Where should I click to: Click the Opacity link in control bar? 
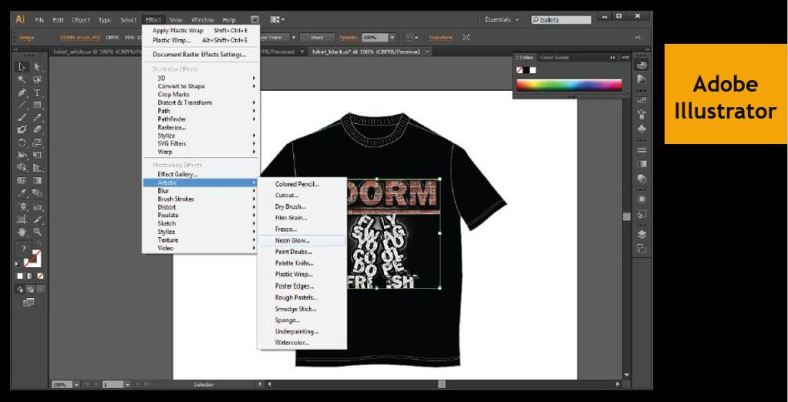348,38
